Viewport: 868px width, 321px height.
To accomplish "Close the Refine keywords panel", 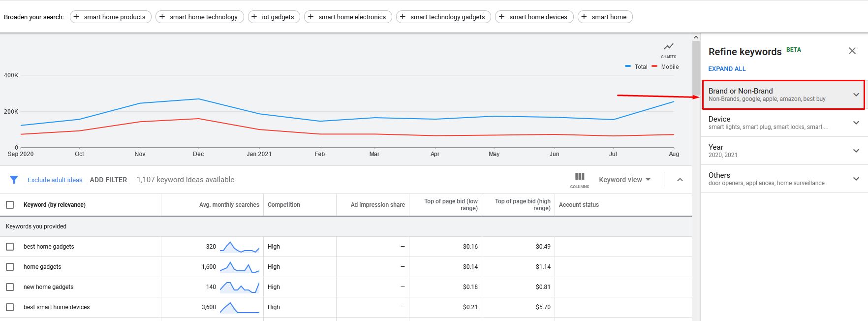I will click(852, 51).
